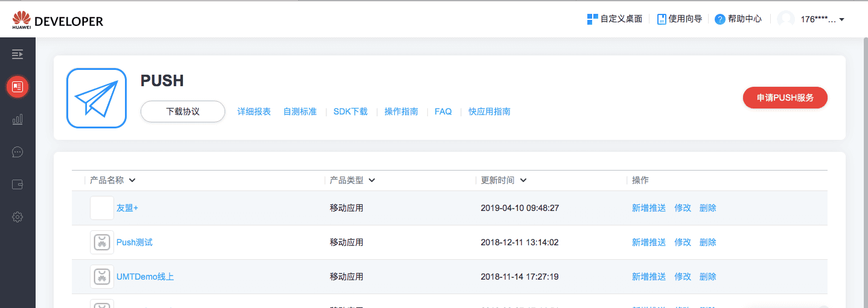Click 删除 for Push测试
The width and height of the screenshot is (868, 308).
[708, 242]
